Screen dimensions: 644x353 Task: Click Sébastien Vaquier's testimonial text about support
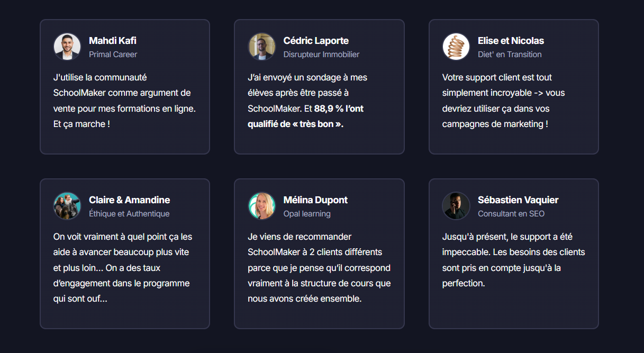pos(513,260)
